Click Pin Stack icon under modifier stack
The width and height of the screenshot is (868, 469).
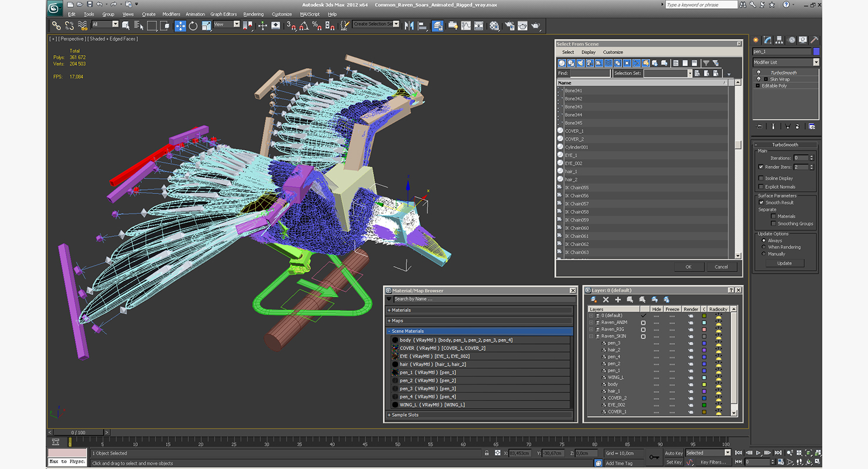759,126
